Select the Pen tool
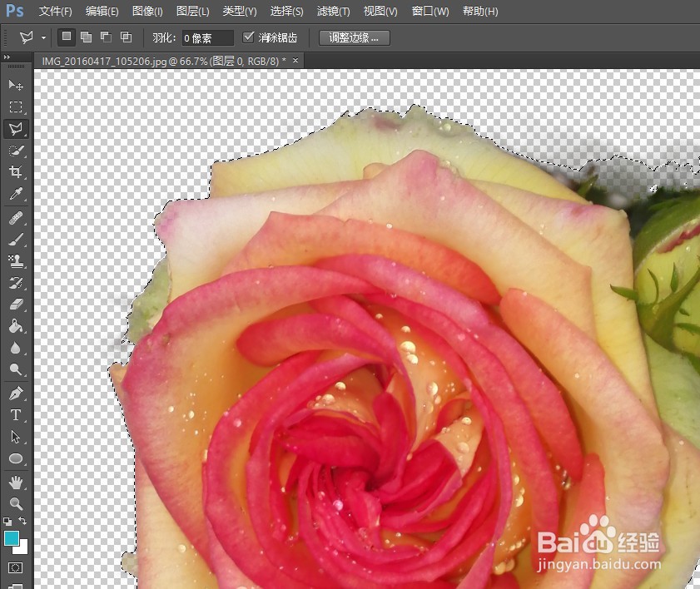The height and width of the screenshot is (589, 700). click(16, 393)
